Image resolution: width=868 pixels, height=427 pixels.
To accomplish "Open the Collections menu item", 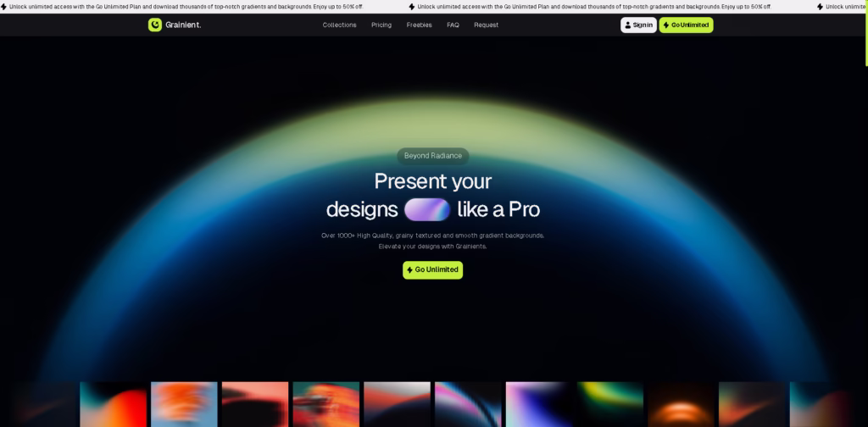I will 339,25.
